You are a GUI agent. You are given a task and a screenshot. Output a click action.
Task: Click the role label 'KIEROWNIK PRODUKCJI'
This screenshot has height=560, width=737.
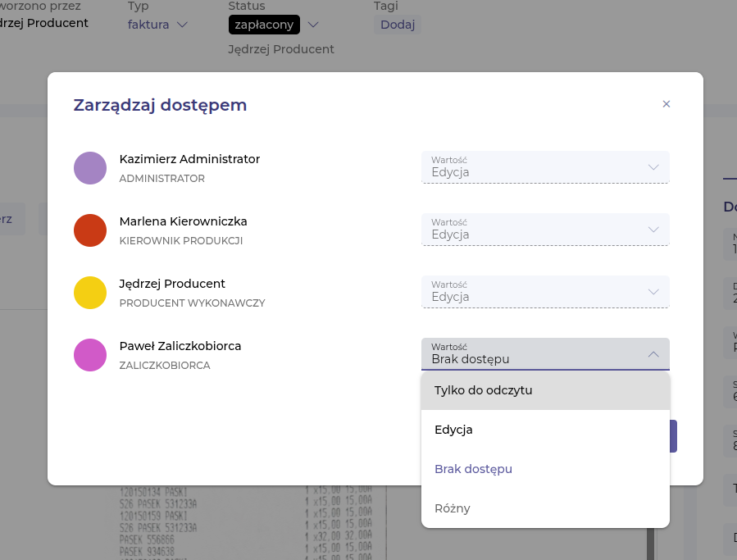click(181, 241)
